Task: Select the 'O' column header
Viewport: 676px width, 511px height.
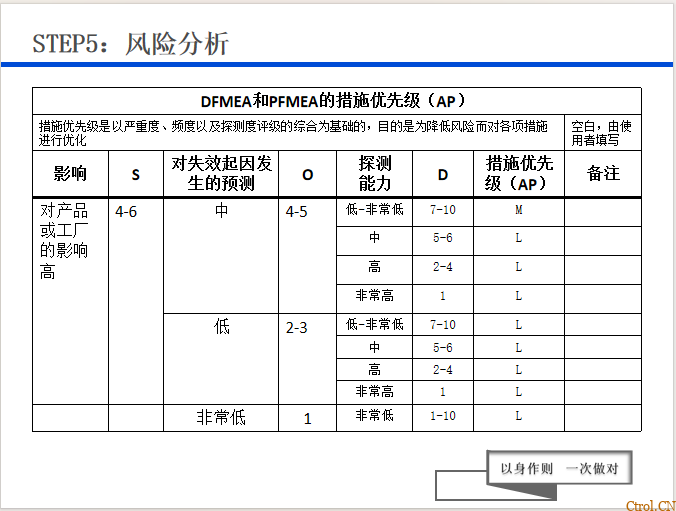Action: pyautogui.click(x=307, y=175)
